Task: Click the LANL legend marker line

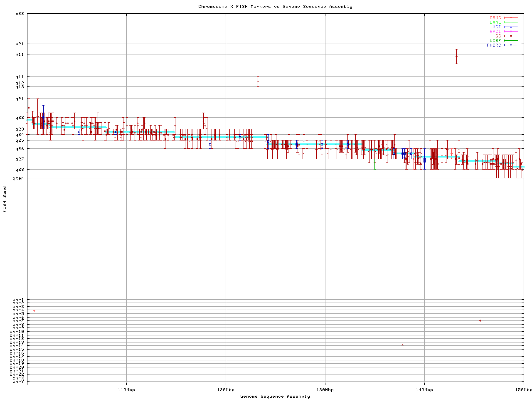Action: click(511, 22)
